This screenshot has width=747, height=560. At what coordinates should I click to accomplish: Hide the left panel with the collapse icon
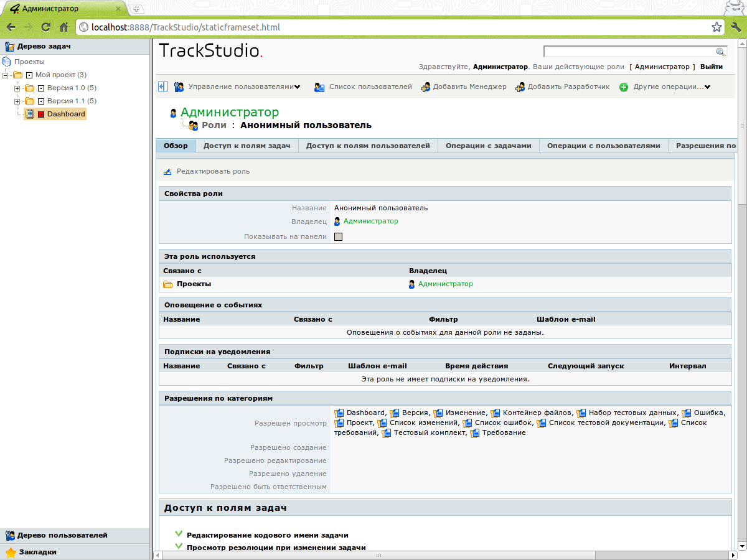[x=163, y=86]
